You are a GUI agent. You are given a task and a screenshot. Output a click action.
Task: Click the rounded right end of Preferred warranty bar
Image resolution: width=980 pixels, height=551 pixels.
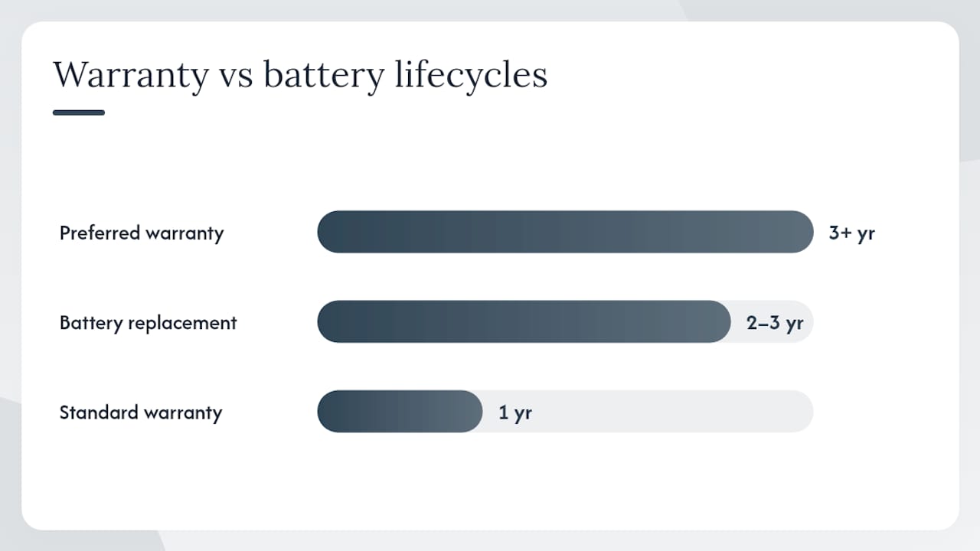pos(801,232)
